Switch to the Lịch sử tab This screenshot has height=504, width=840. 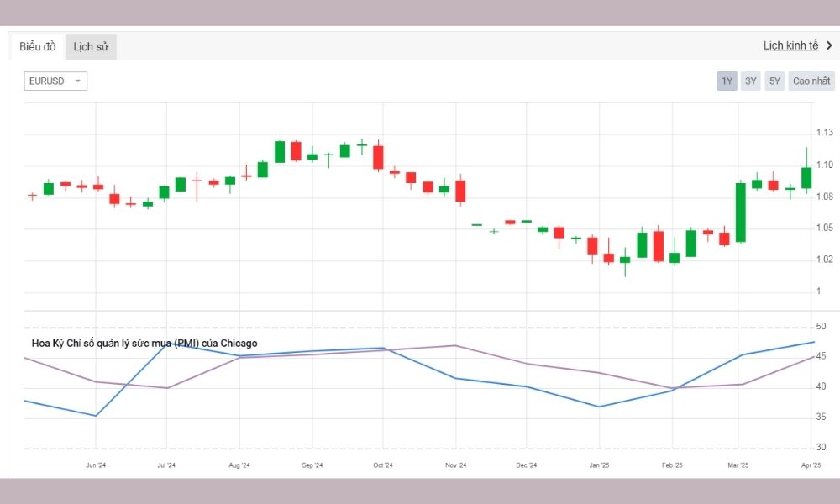pos(90,46)
